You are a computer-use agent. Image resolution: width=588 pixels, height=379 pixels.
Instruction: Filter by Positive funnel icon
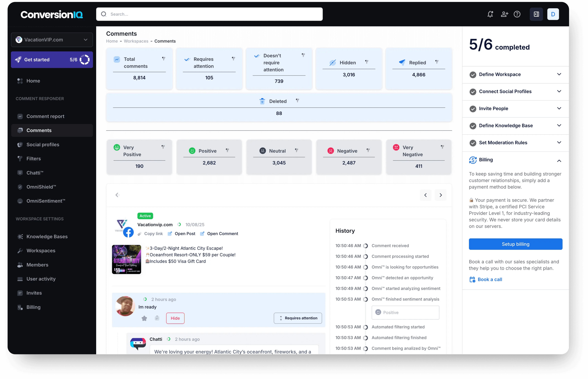coord(227,150)
